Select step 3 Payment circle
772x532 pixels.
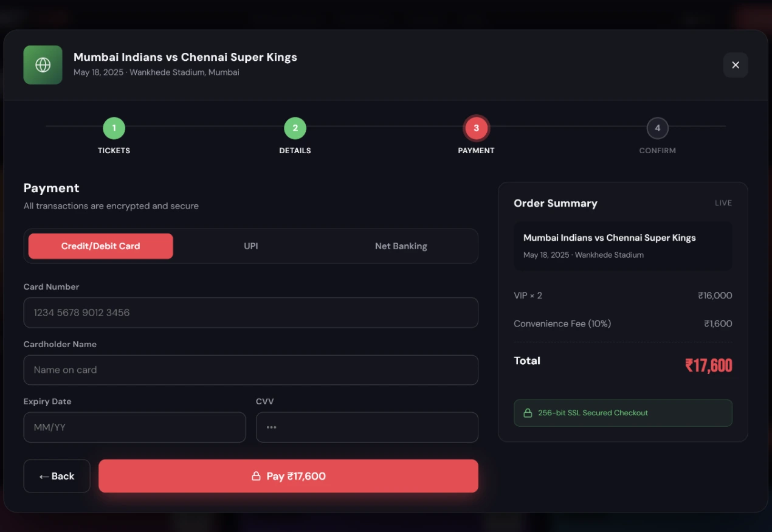(476, 128)
